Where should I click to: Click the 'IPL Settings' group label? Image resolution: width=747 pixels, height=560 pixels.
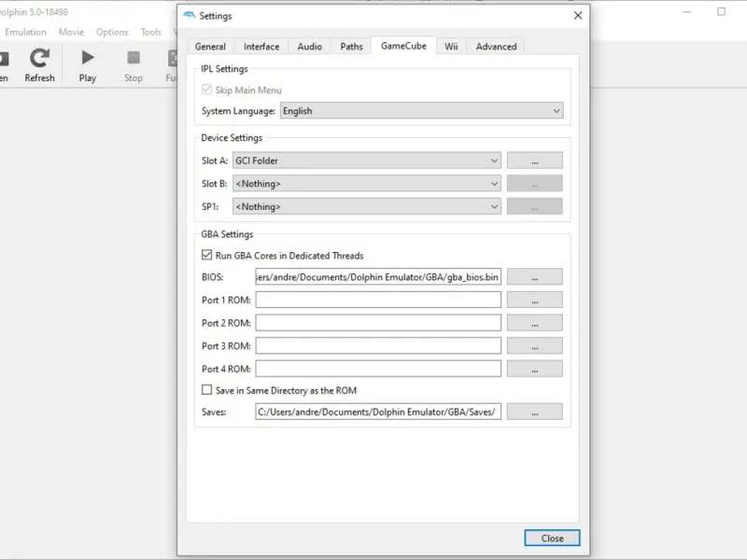[224, 68]
